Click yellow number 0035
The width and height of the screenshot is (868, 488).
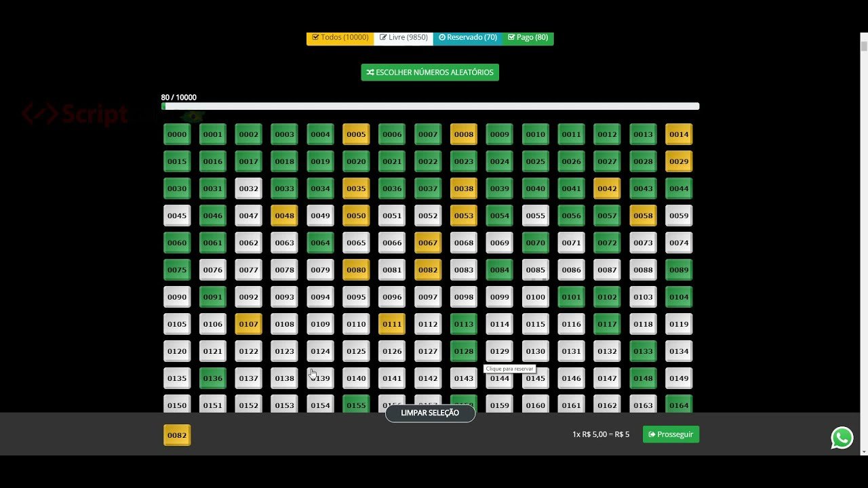pyautogui.click(x=356, y=188)
